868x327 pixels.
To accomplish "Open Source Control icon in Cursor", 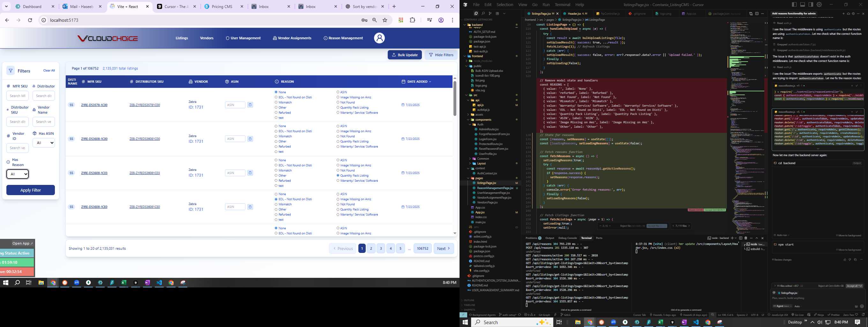I will click(490, 13).
